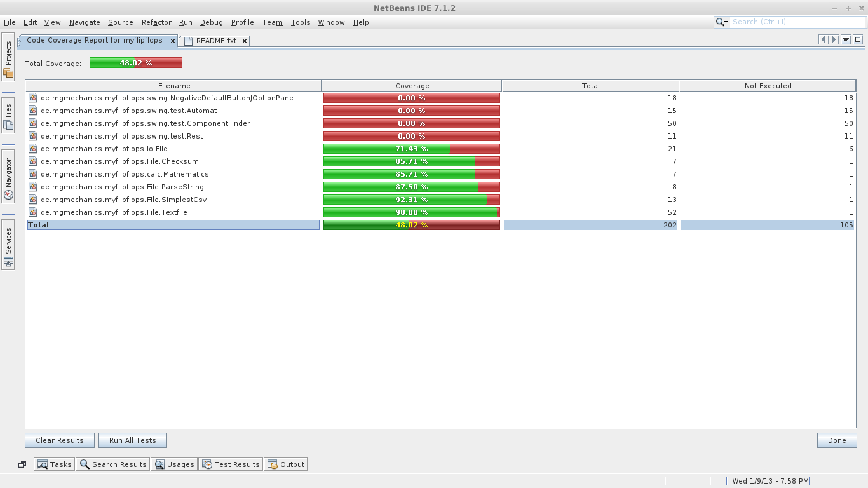
Task: Select the NegativeDefaultButtonJOptionPane row
Action: pyautogui.click(x=440, y=98)
